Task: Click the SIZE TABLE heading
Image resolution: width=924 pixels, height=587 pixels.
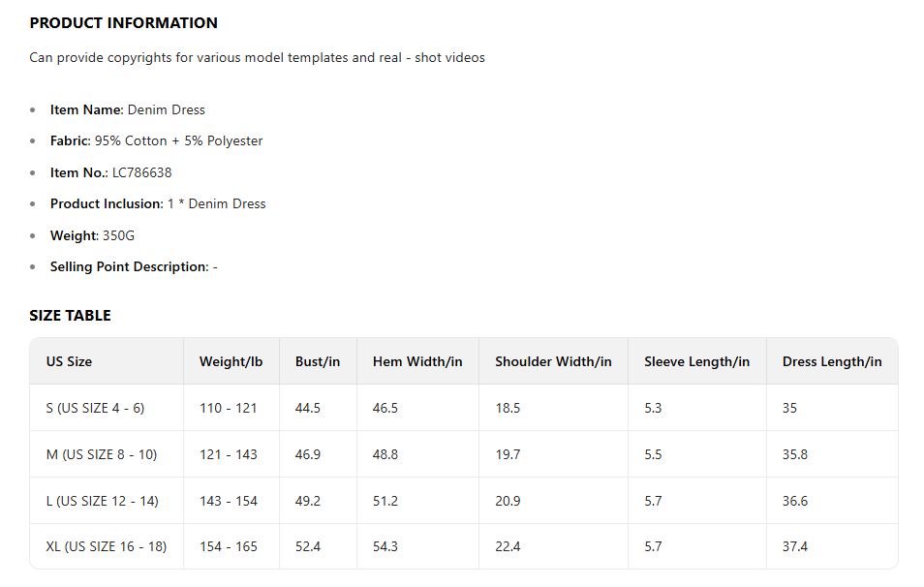Action: coord(70,316)
